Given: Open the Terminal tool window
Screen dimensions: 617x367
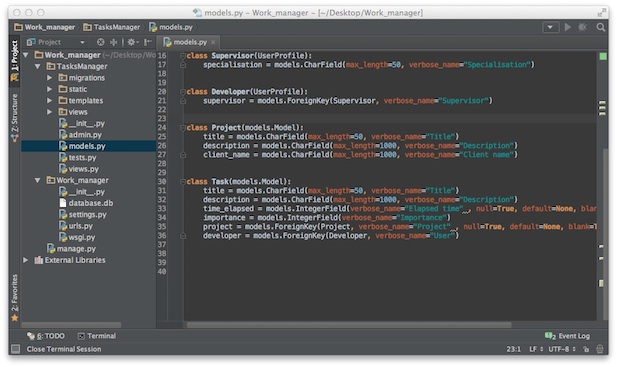Looking at the screenshot, I should [x=97, y=336].
